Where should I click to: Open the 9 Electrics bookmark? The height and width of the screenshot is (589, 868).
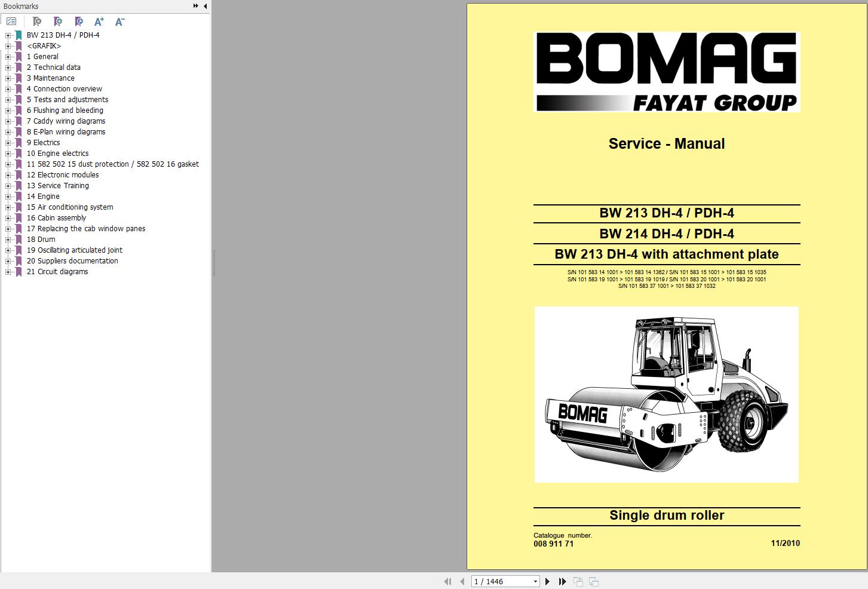pos(43,142)
